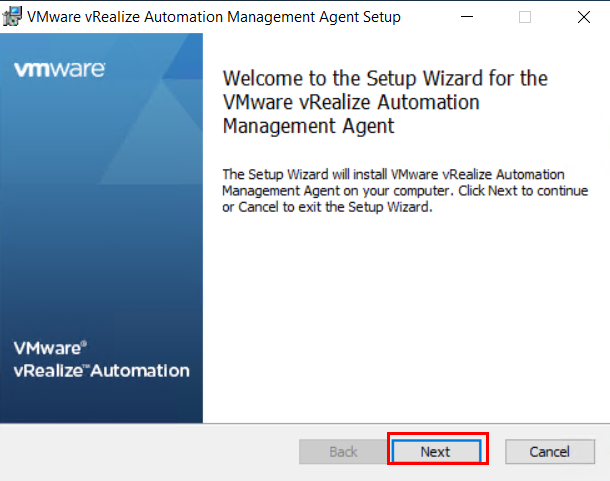Minimize the Management Agent Setup window
The image size is (610, 481).
(467, 17)
